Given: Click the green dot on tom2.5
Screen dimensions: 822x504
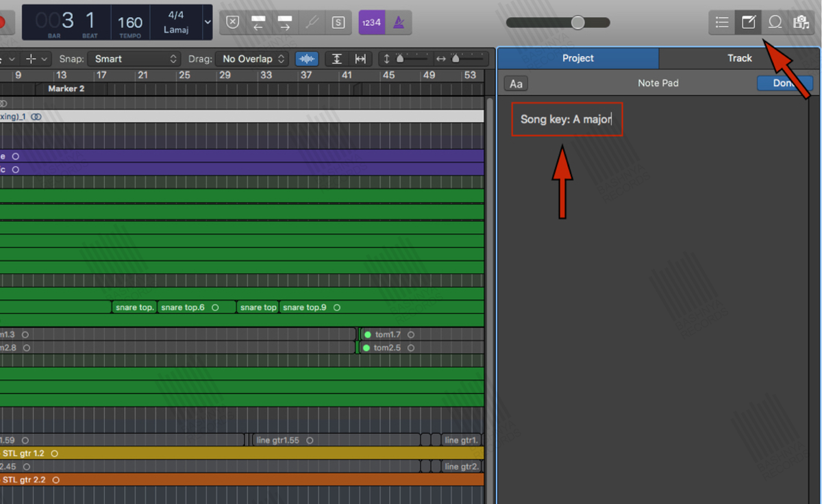Looking at the screenshot, I should (366, 348).
